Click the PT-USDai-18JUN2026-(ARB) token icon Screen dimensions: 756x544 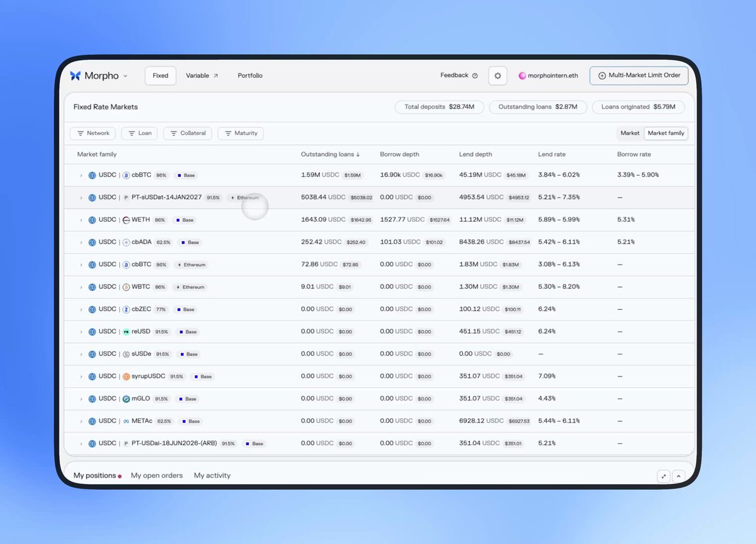pyautogui.click(x=126, y=443)
